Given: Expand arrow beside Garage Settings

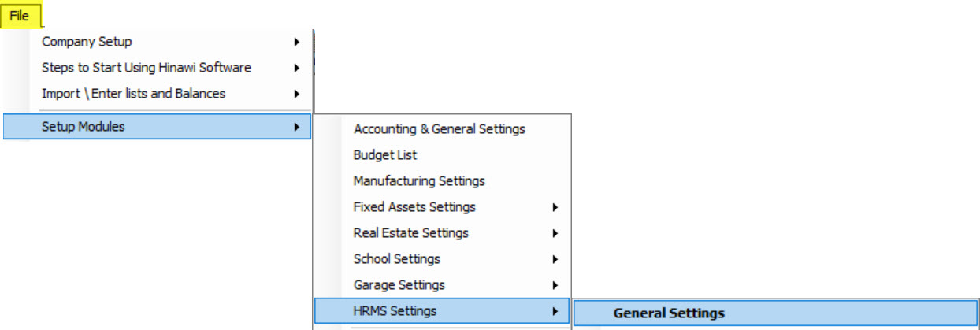Looking at the screenshot, I should pyautogui.click(x=555, y=285).
